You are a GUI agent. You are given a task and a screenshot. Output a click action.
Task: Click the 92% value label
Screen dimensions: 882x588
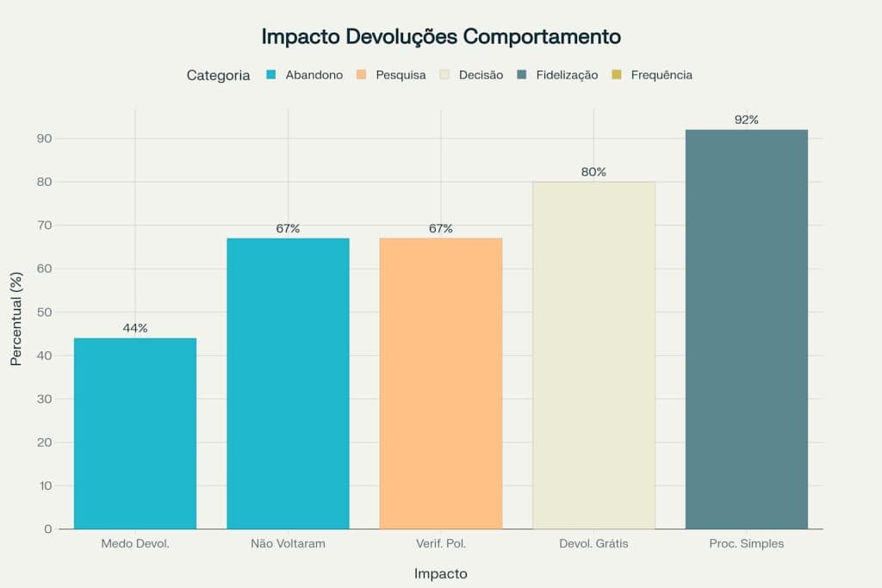pyautogui.click(x=746, y=120)
